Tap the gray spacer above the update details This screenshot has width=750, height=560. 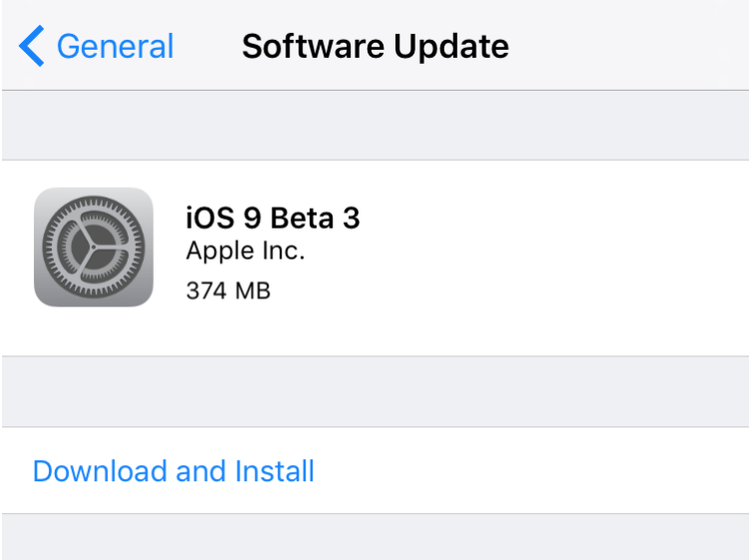[x=375, y=125]
